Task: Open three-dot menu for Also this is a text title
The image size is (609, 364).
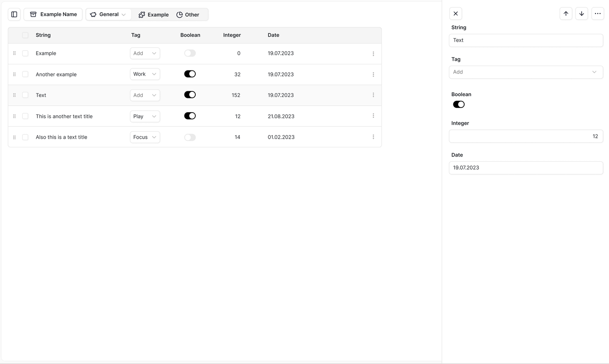Action: [373, 137]
